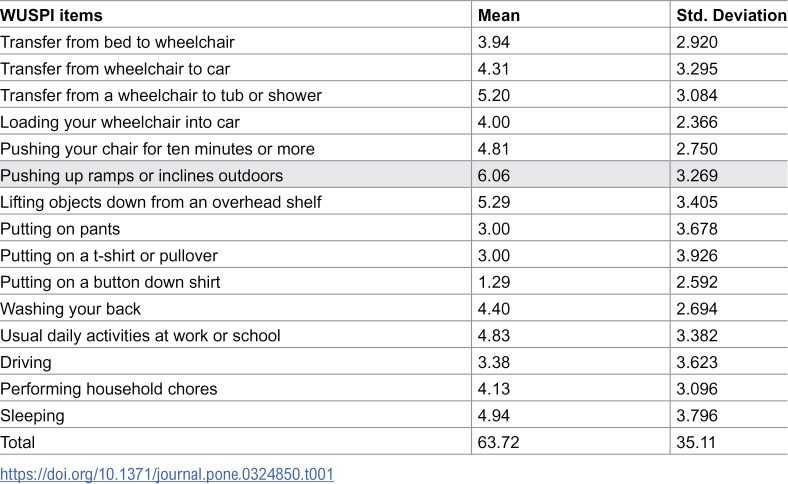Click Putting on a t-shirt or pullover row

coord(394,255)
